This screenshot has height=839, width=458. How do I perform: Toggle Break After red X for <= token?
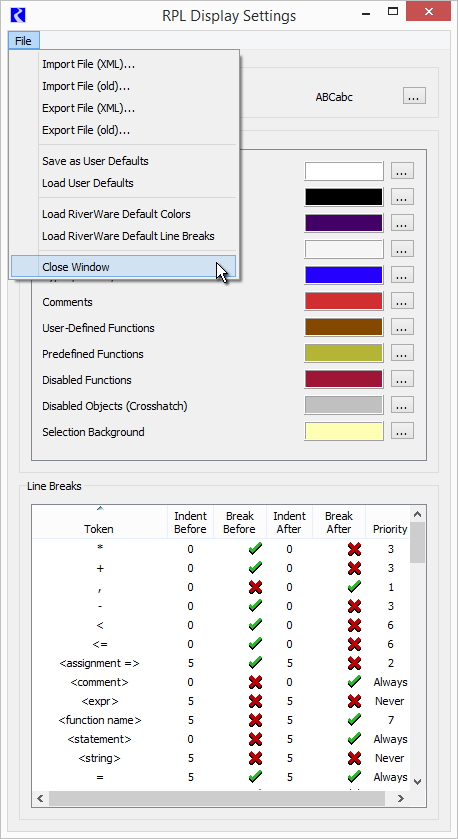(x=354, y=644)
